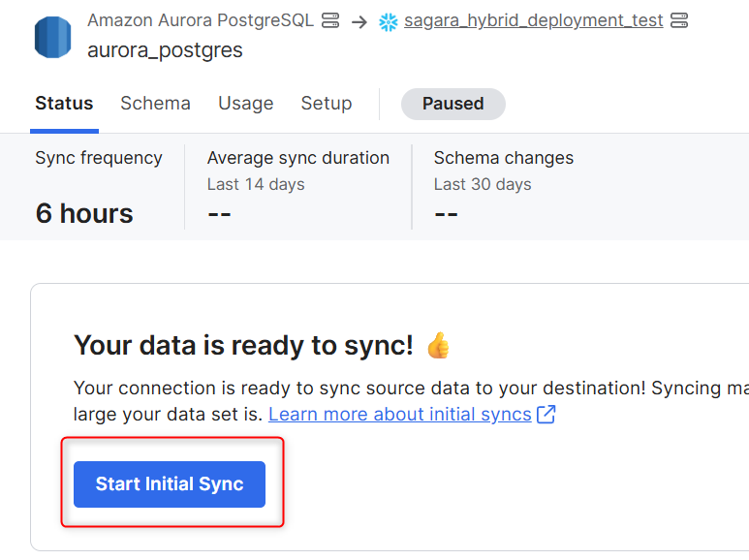The height and width of the screenshot is (560, 749).
Task: Open the Usage tab
Action: (x=245, y=104)
